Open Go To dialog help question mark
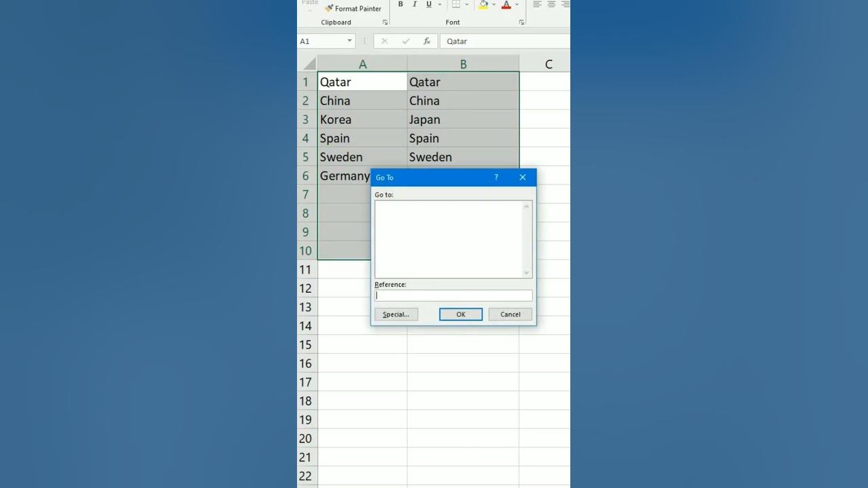Viewport: 868px width, 488px height. (496, 178)
